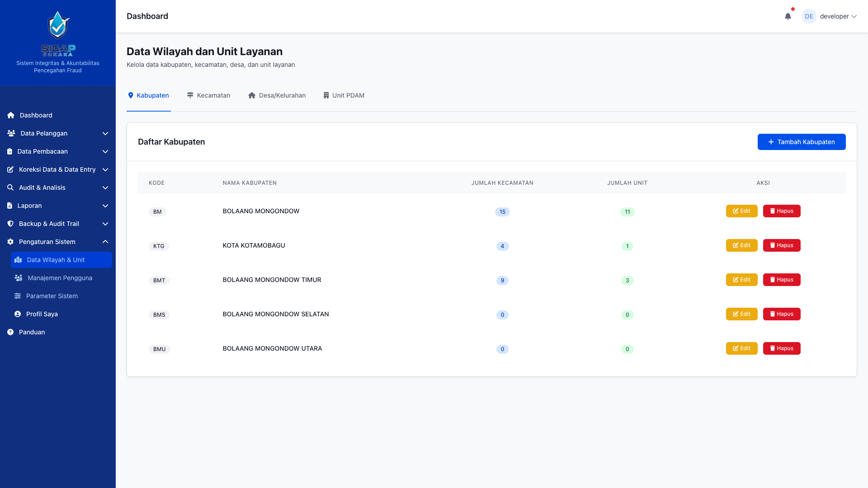Expand the Laporan menu chevron

[105, 206]
